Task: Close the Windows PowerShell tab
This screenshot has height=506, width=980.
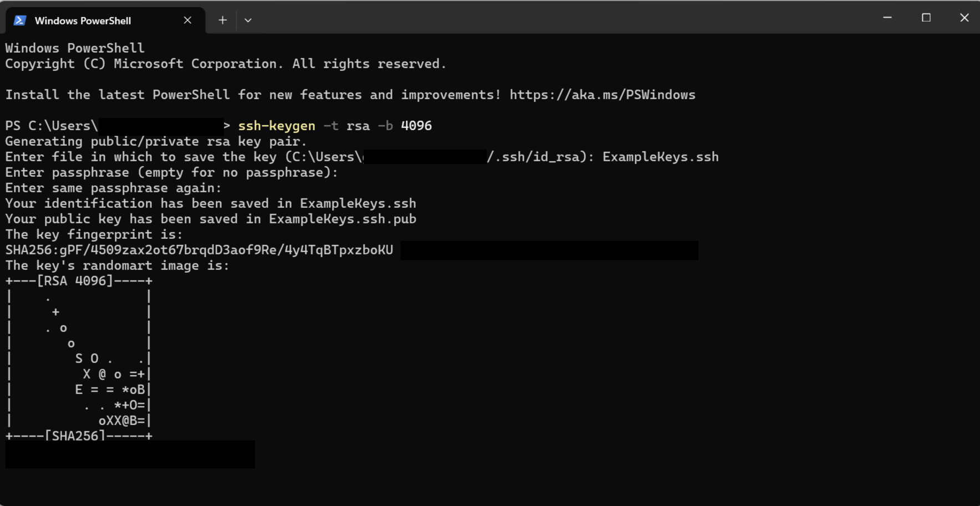Action: [187, 21]
